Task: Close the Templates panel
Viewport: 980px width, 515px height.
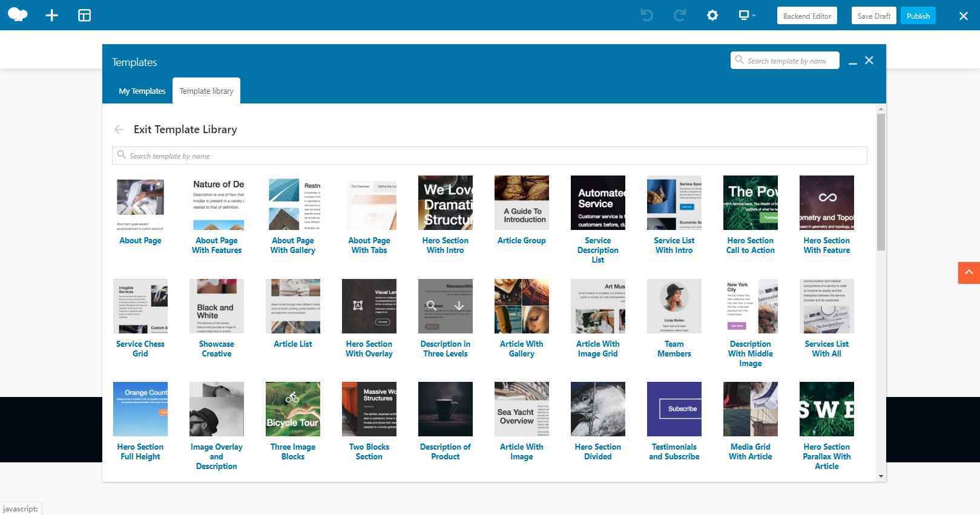Action: click(869, 61)
